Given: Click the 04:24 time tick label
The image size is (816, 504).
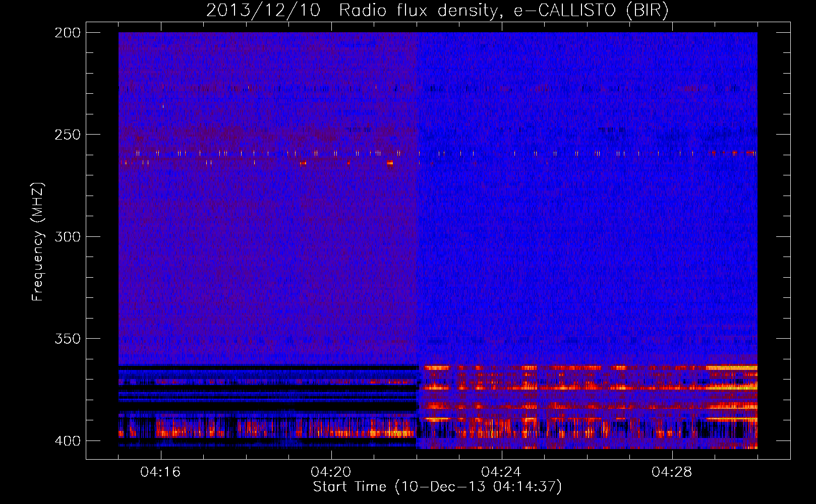Looking at the screenshot, I should [501, 472].
